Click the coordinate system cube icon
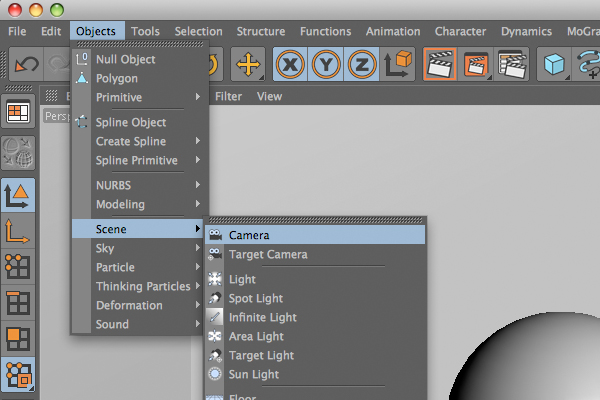 pyautogui.click(x=397, y=64)
